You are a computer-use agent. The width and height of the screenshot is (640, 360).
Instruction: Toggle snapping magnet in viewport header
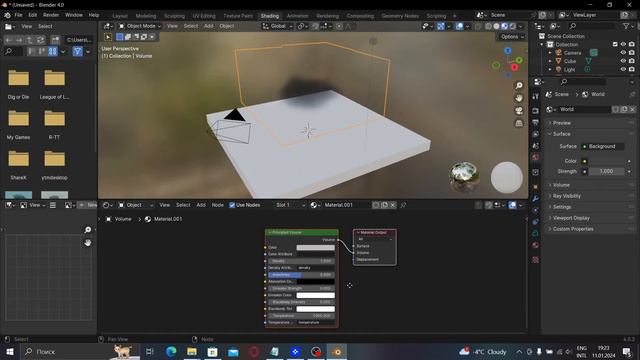(315, 26)
